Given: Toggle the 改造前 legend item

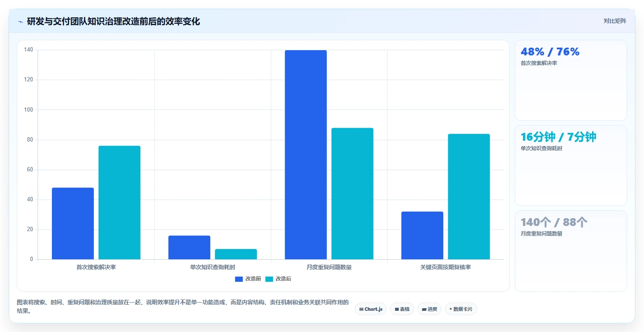Looking at the screenshot, I should [x=248, y=279].
